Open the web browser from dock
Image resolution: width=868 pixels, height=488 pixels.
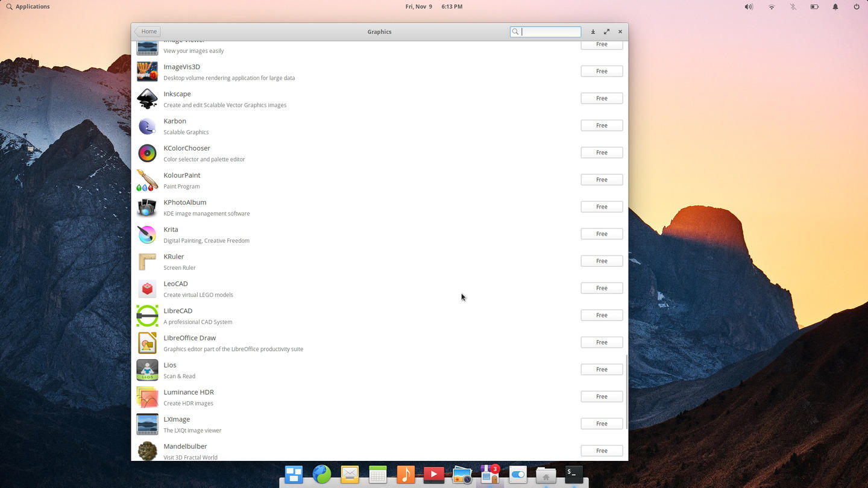(x=322, y=475)
